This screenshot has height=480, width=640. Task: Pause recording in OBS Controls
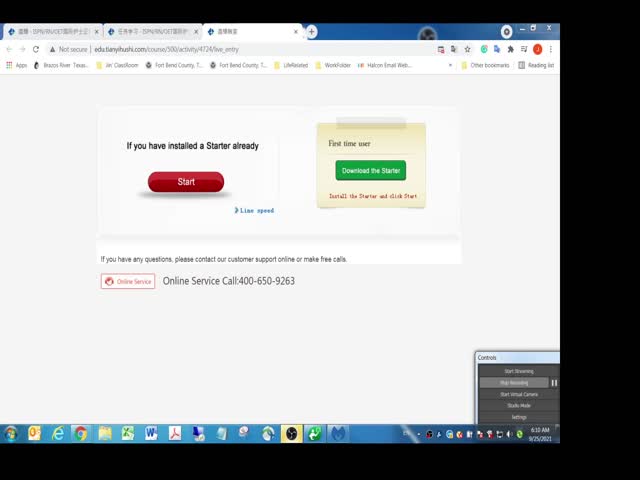554,383
